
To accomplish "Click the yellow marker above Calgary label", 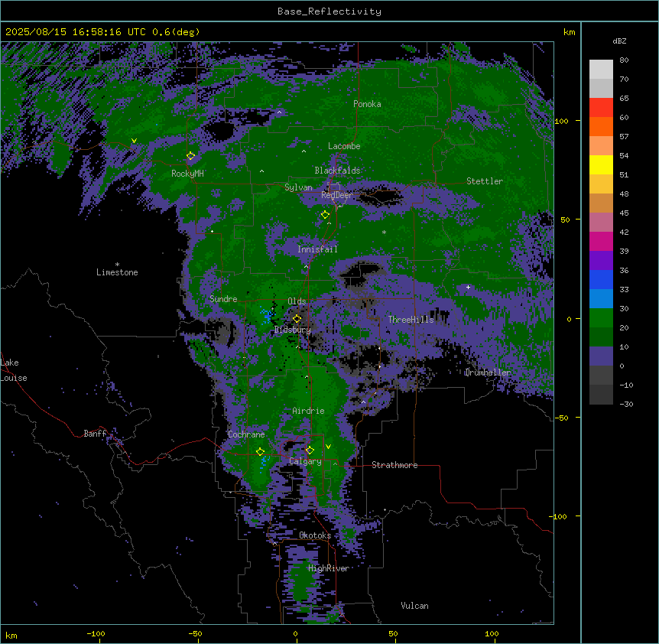I will 310,450.
